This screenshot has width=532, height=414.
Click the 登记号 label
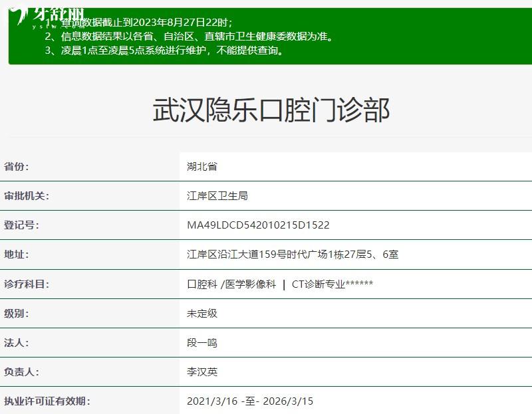tap(21, 225)
